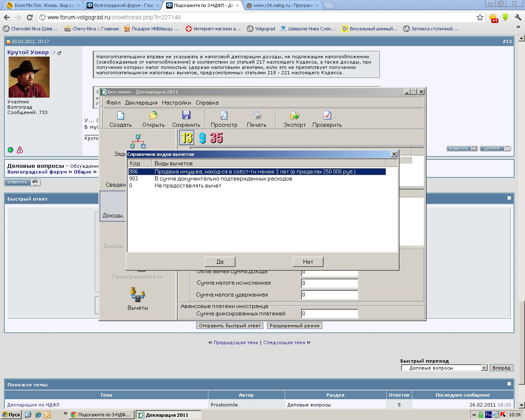Screen dimensions: 525x420
Task: Click the Создать (new declaration) toolbar icon
Action: 121,115
